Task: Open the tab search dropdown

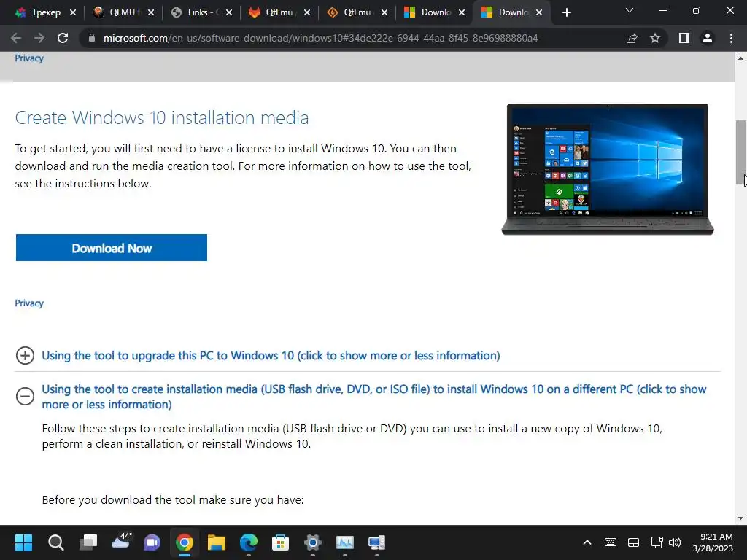Action: click(x=630, y=10)
